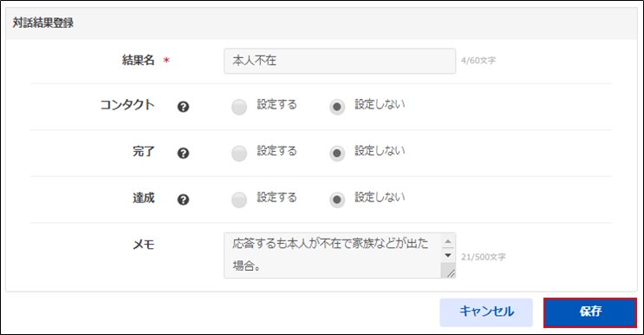
Task: Select 設定しない for 達成
Action: 337,200
